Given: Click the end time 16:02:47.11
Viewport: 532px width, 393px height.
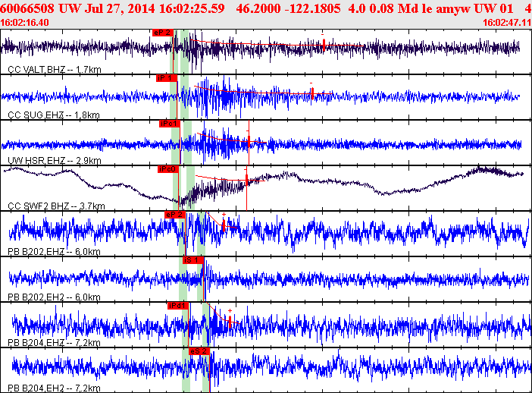Looking at the screenshot, I should pyautogui.click(x=507, y=23).
